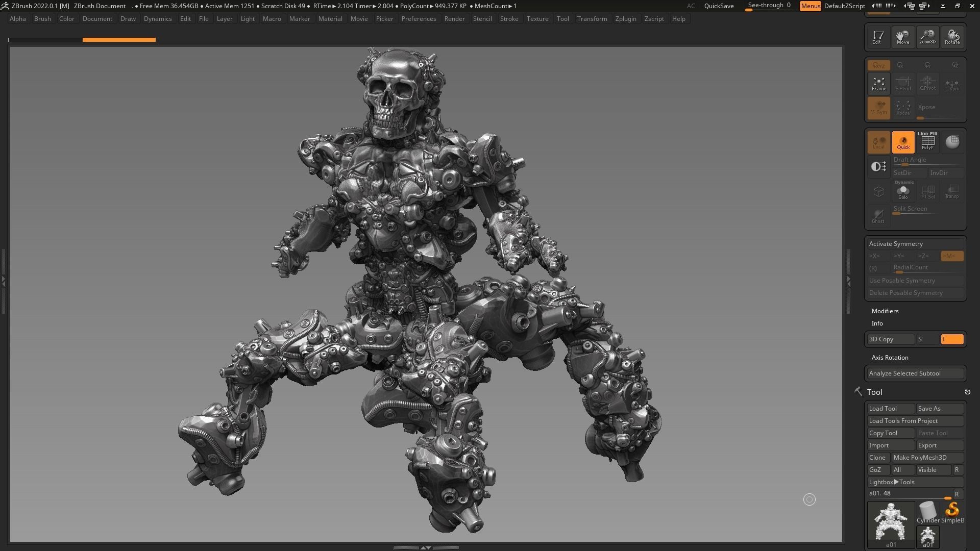
Task: Click the persp cube icon
Action: [878, 191]
